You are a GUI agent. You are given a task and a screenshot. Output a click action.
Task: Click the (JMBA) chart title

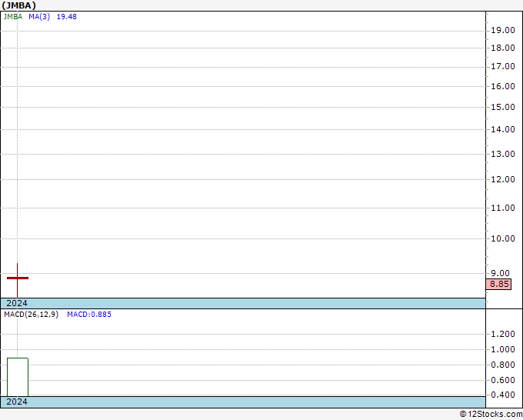(18, 5)
